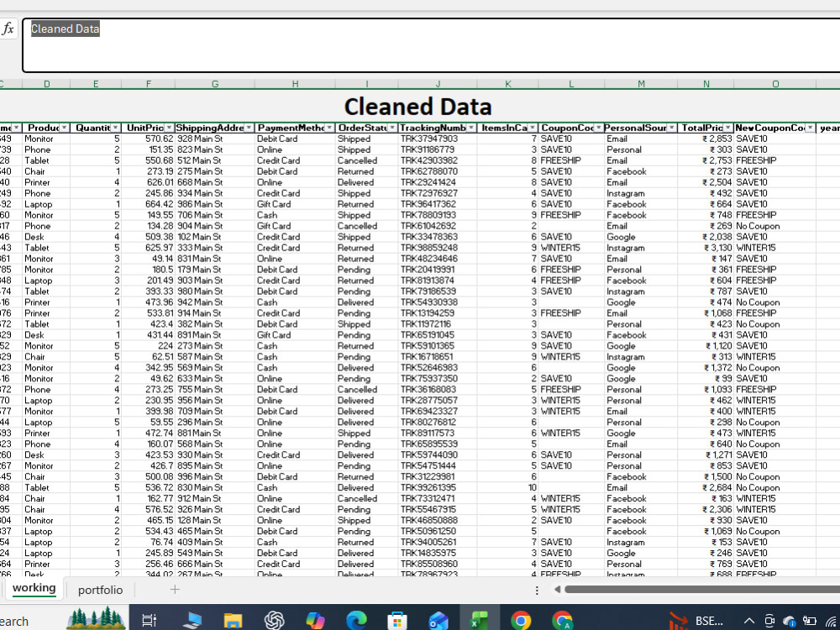Open the NewCouponCode filter dropdown
The image size is (840, 630).
(x=811, y=128)
